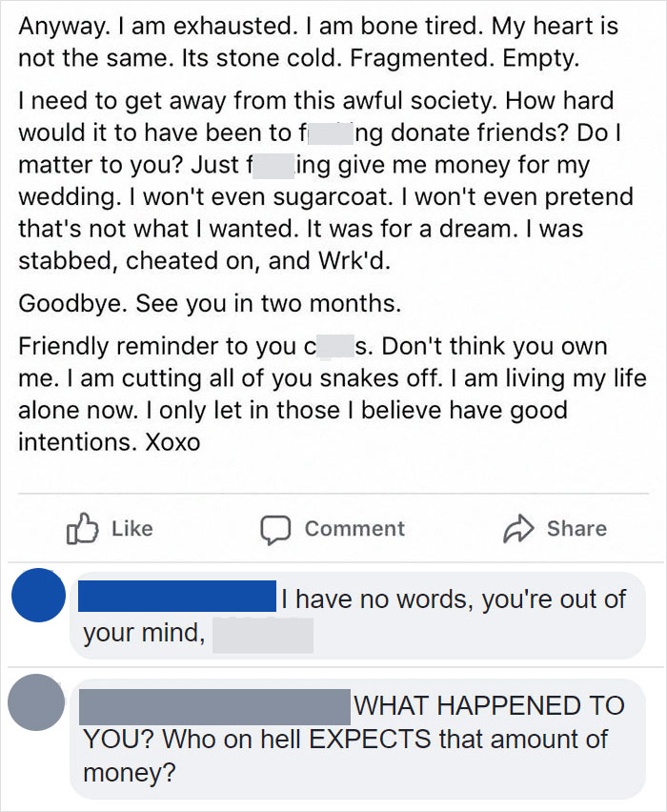
Task: Click the Share button label
Action: (576, 528)
